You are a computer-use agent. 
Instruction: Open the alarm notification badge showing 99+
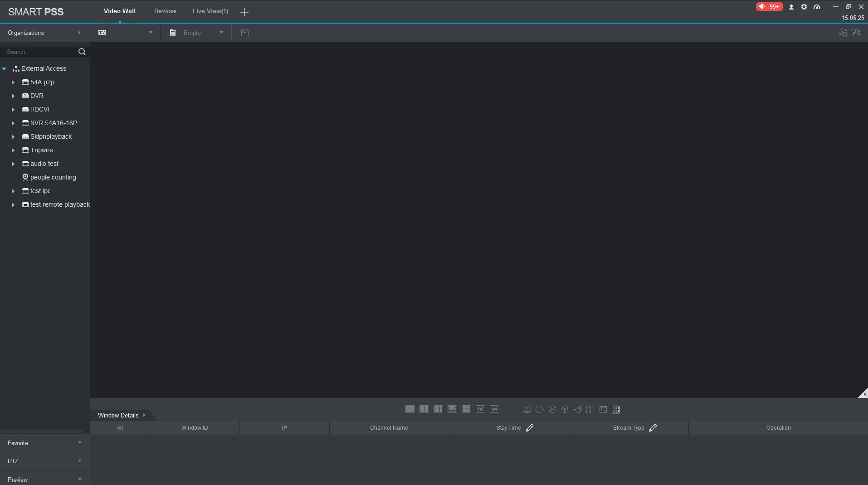[769, 7]
